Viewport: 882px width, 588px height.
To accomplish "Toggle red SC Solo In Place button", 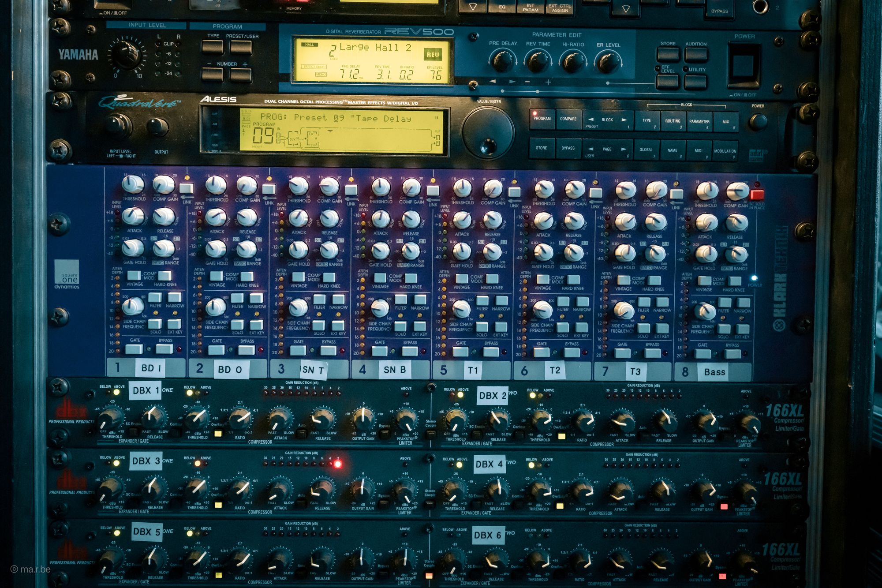I will [x=757, y=195].
